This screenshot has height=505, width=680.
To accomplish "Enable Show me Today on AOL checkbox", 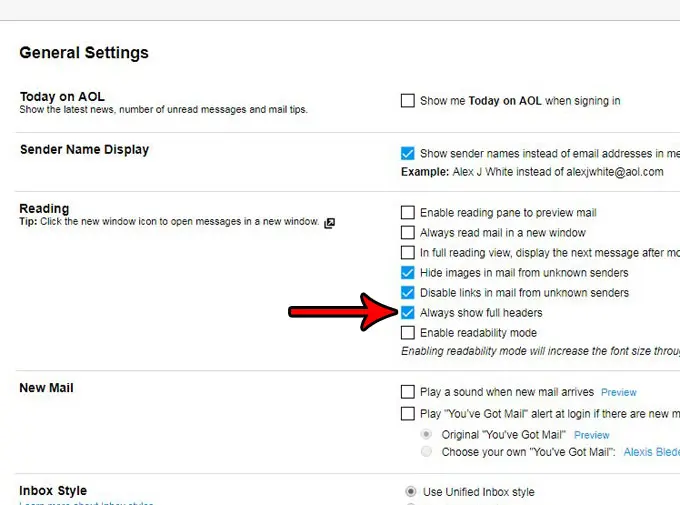I will 407,100.
